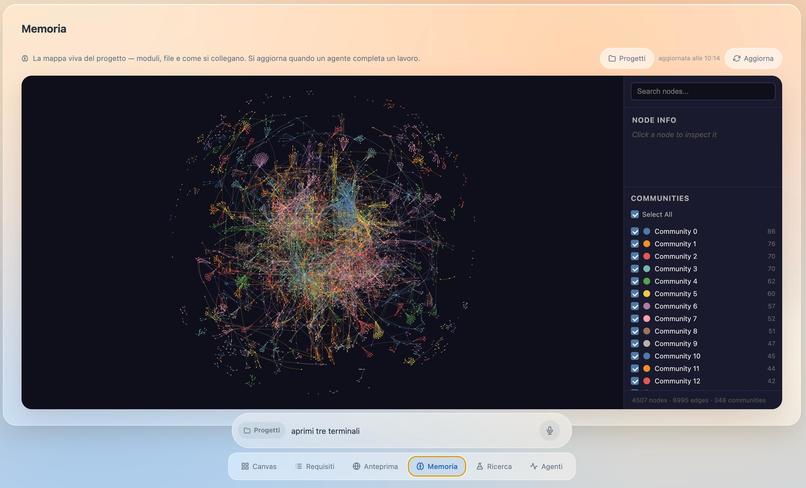Viewport: 806px width, 488px height.
Task: Disable Community 4 checkbox
Action: coord(635,281)
